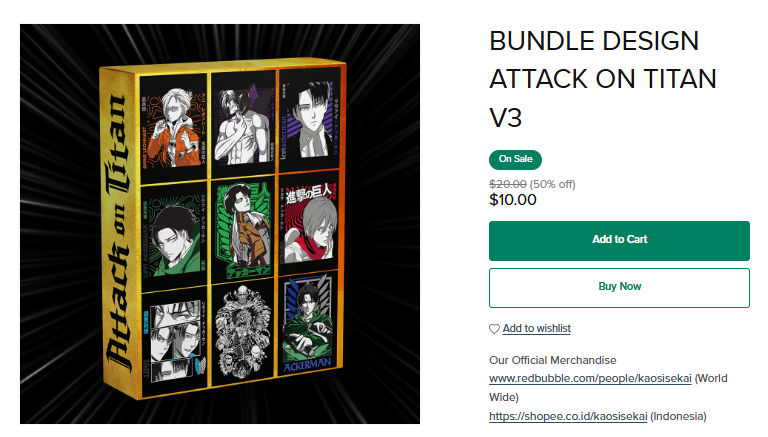Click the blue ACKERMAN wings design tile
This screenshot has height=437, width=768.
click(309, 324)
